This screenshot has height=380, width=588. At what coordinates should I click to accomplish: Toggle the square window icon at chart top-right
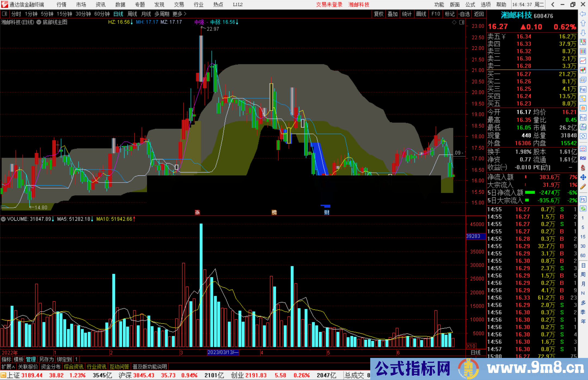pyautogui.click(x=462, y=22)
